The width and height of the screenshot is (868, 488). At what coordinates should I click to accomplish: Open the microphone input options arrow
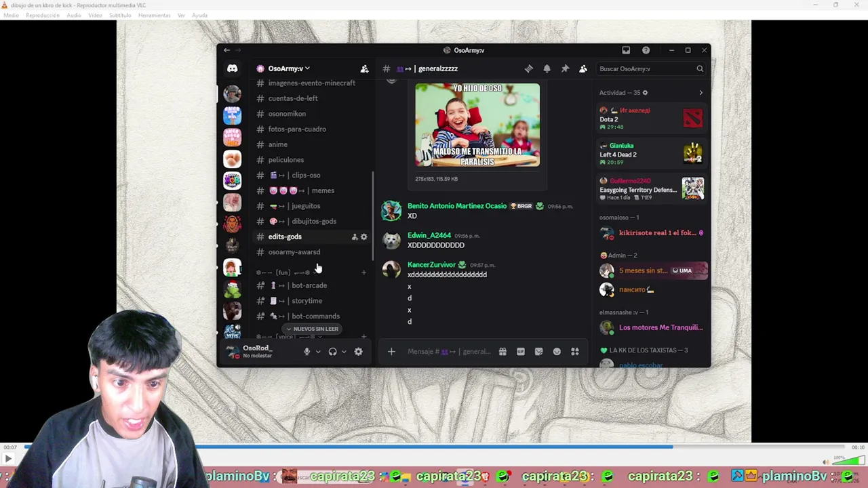pos(318,352)
